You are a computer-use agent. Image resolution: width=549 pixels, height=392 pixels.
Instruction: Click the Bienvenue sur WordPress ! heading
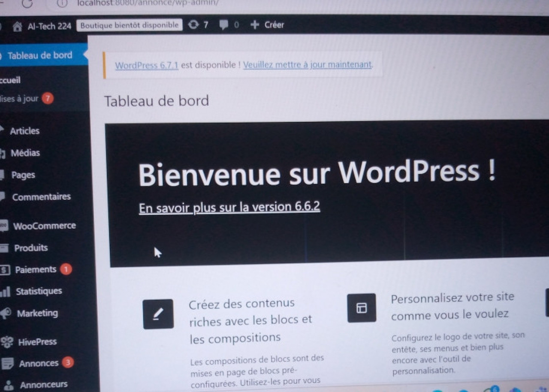[x=317, y=173]
